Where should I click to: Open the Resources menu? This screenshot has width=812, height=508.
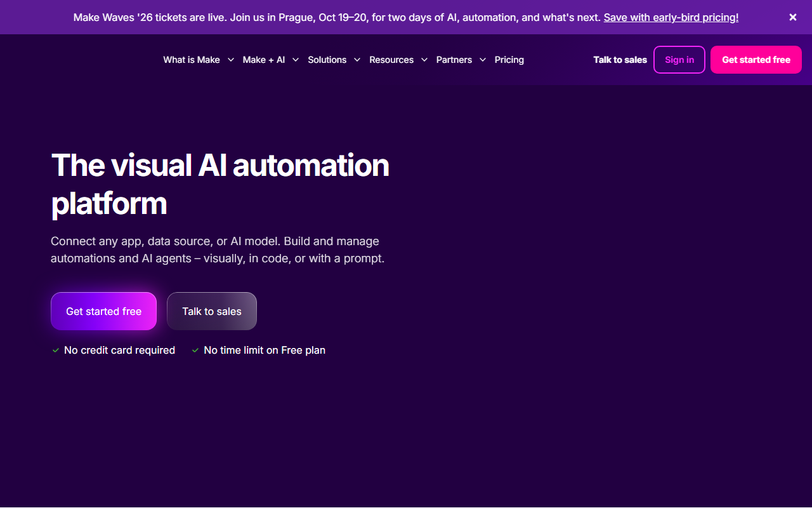click(391, 60)
